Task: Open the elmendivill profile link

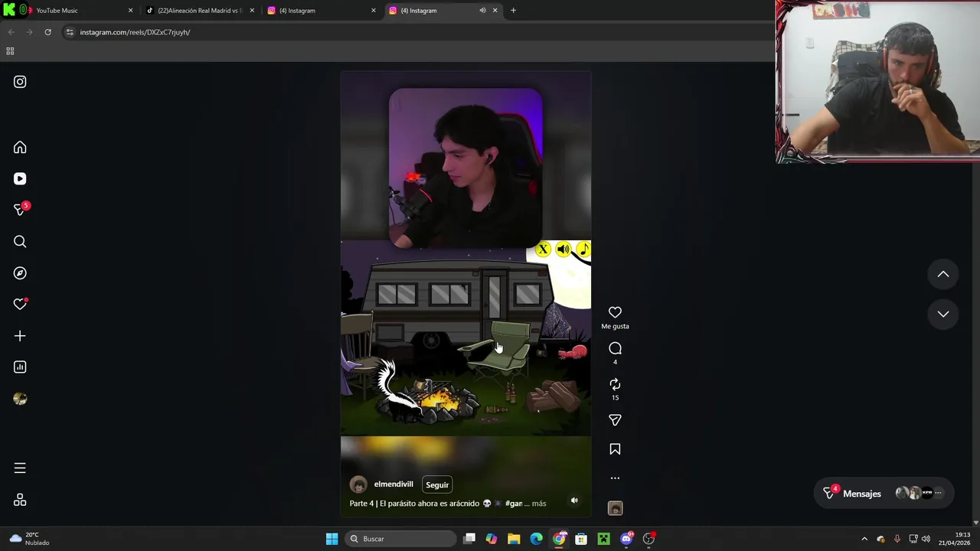Action: (394, 484)
